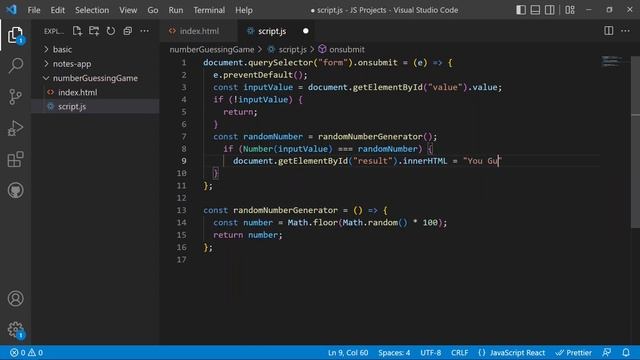Click the VS Code logo icon
This screenshot has width=640, height=360.
pos(11,9)
